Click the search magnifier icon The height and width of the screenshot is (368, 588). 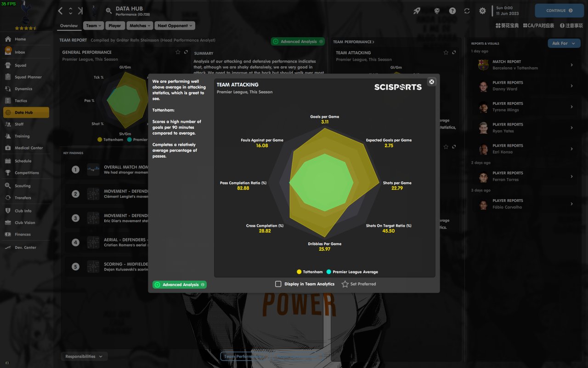click(109, 11)
